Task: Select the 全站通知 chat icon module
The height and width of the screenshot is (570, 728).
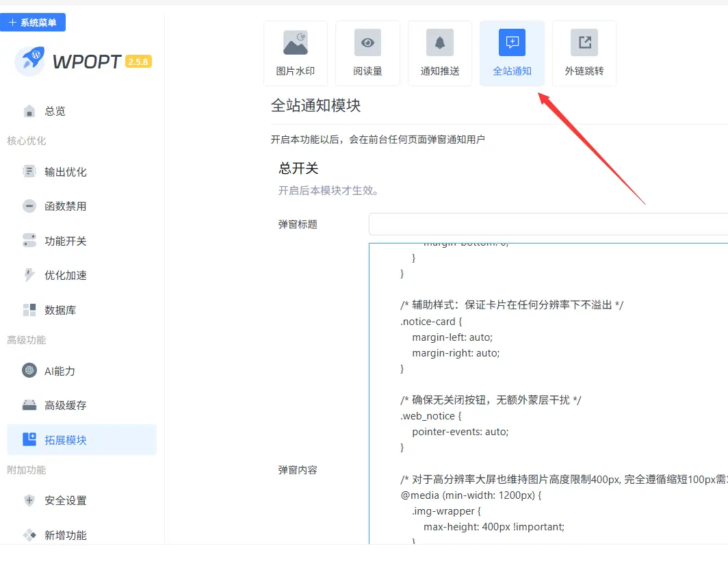Action: click(x=512, y=53)
